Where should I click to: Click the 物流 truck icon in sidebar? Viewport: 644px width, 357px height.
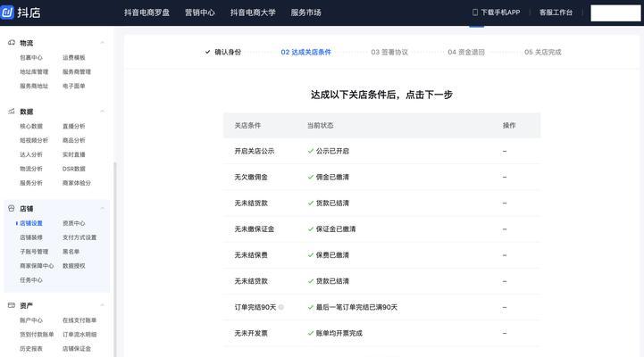point(11,43)
